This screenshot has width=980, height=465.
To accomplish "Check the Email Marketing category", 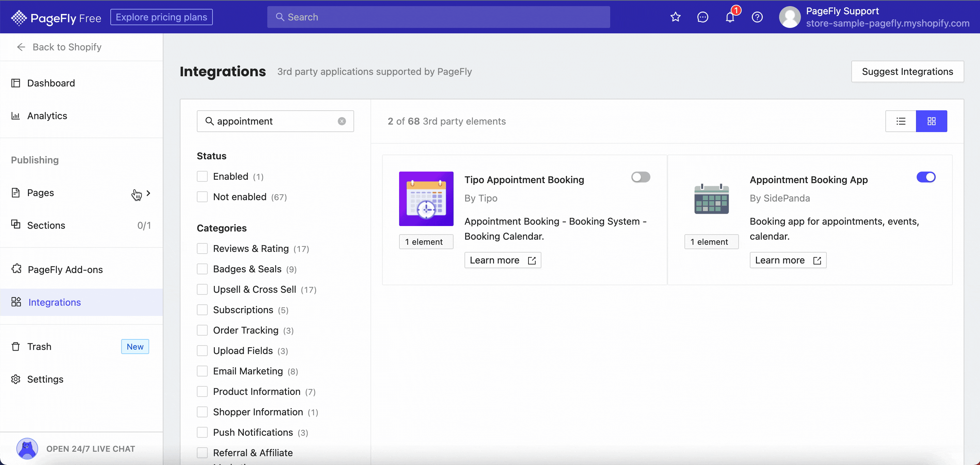I will 202,371.
